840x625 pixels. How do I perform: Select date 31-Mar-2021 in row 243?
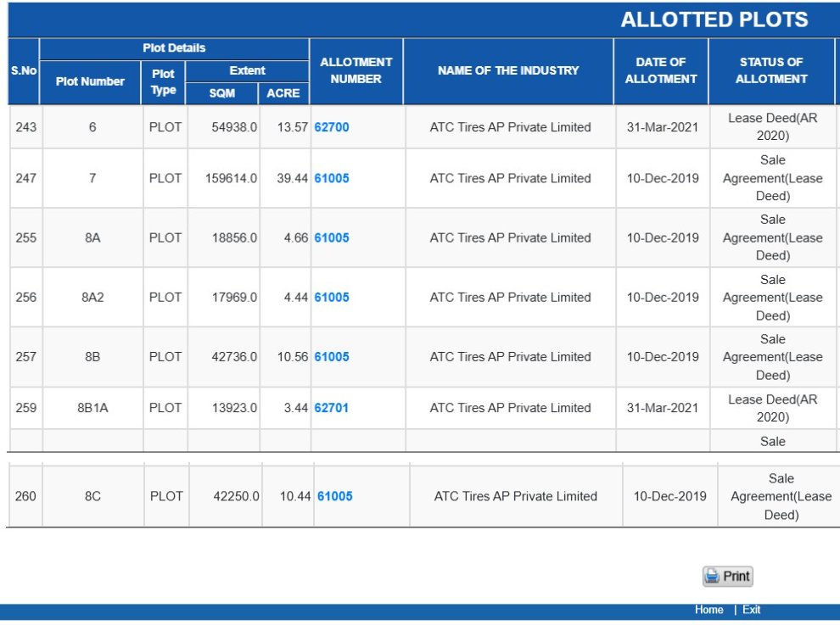click(662, 127)
